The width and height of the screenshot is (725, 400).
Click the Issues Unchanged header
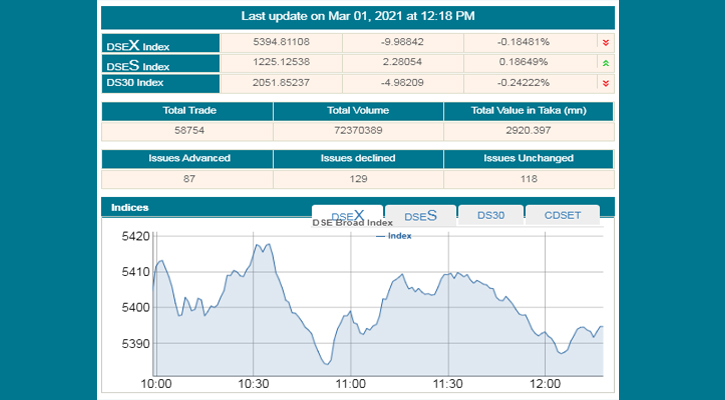[x=528, y=158]
